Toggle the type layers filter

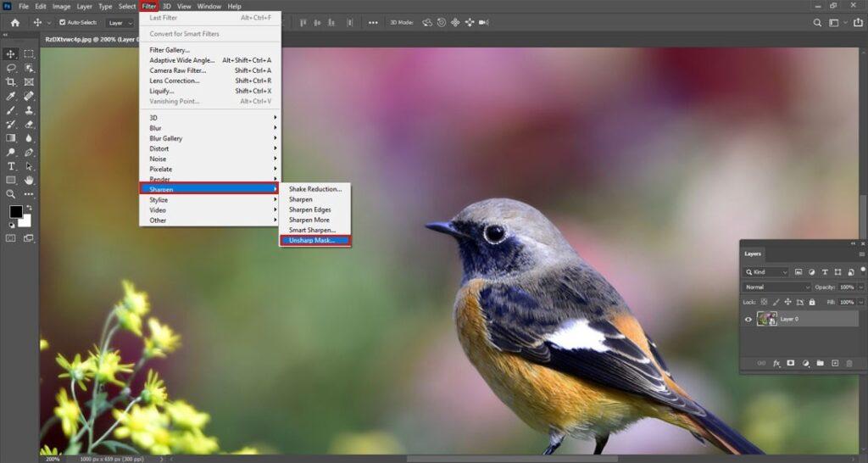tap(825, 272)
